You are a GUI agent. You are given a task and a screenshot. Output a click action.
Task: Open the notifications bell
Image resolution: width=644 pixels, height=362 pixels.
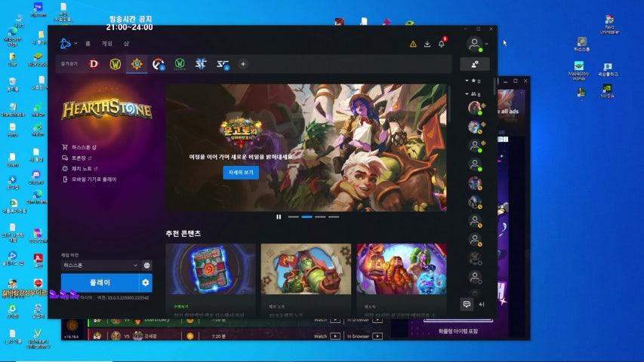[442, 44]
